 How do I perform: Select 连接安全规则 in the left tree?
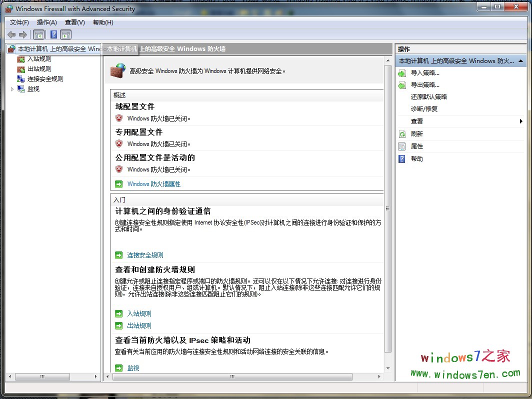click(x=45, y=79)
